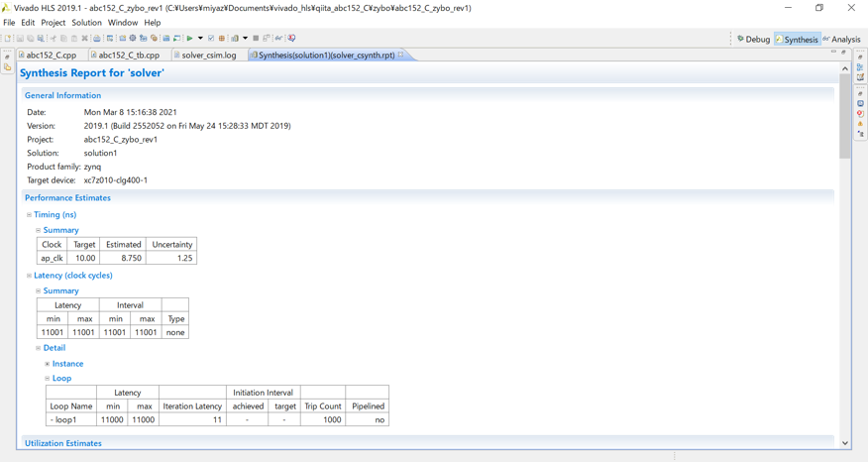This screenshot has height=462, width=868.
Task: Collapse the Timing (ns) section
Action: click(29, 215)
